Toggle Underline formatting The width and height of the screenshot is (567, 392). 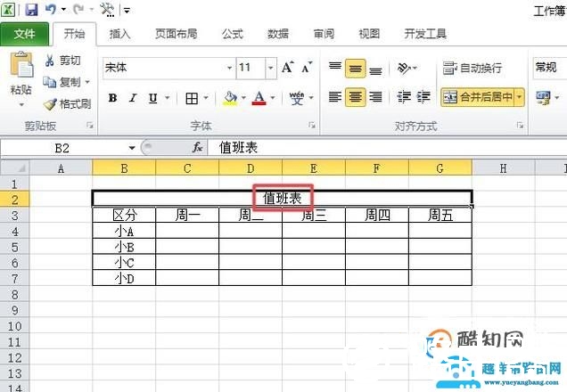[153, 98]
